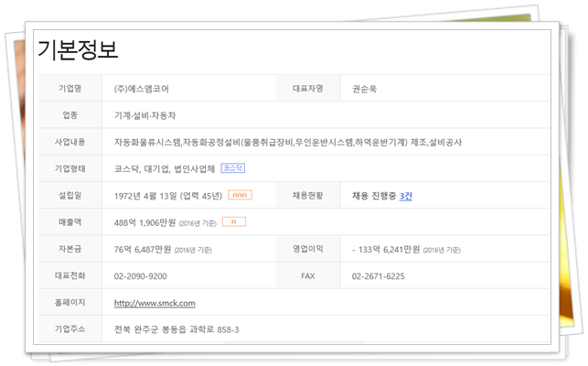Select the address 전북 완주군 봉동읍 과학로 858-3

pyautogui.click(x=176, y=329)
